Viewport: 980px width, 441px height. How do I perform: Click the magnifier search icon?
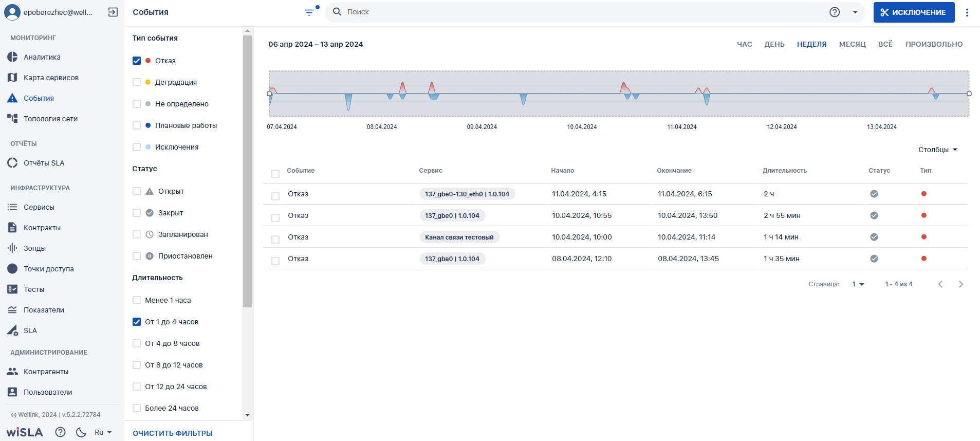point(337,12)
